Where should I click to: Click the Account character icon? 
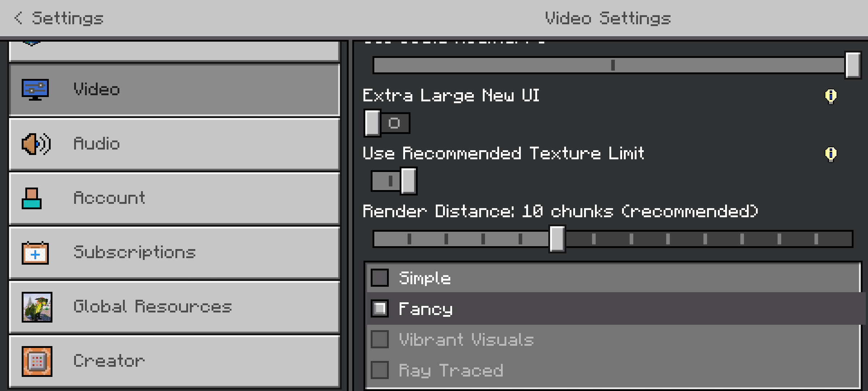(x=32, y=198)
